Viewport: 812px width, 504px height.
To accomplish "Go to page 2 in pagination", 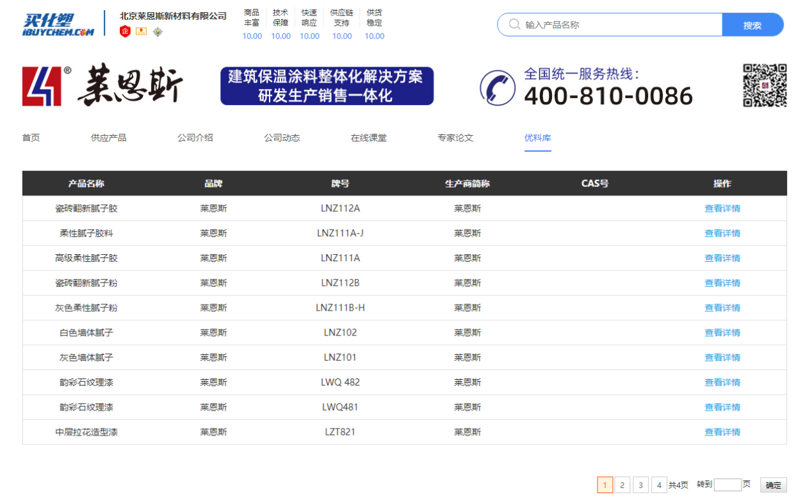I will pos(622,485).
